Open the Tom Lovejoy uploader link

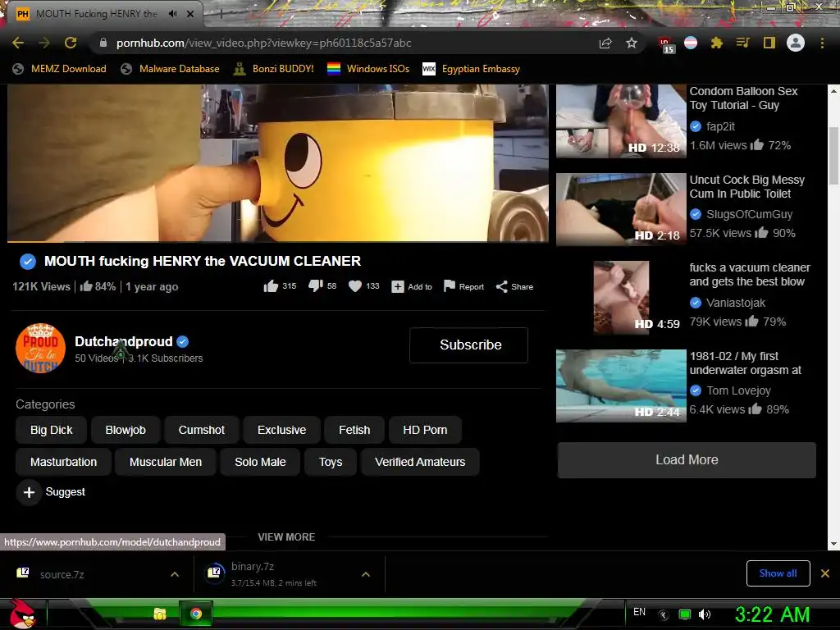(738, 390)
